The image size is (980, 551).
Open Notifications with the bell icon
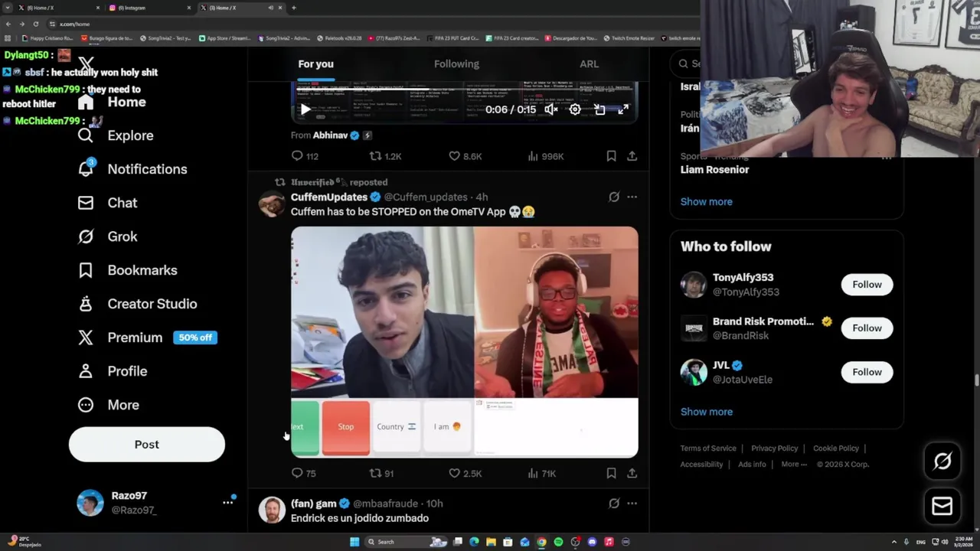132,169
